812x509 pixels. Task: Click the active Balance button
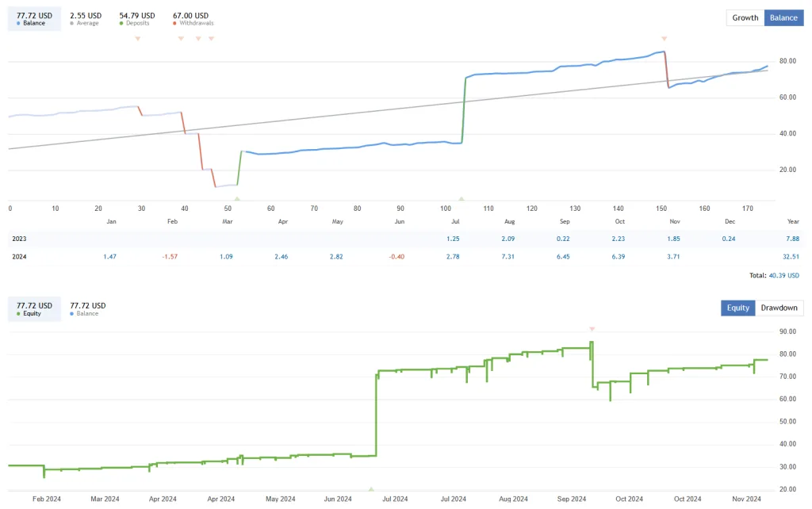coord(783,17)
